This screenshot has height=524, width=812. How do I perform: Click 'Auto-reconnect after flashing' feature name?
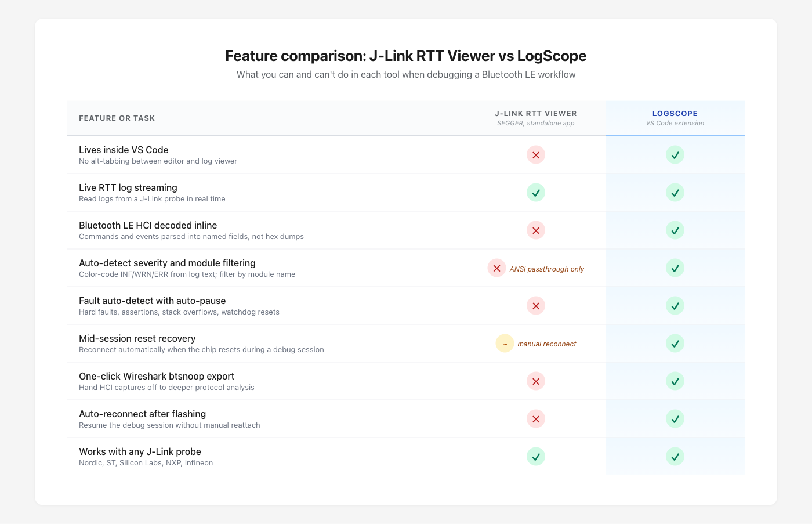pyautogui.click(x=143, y=414)
